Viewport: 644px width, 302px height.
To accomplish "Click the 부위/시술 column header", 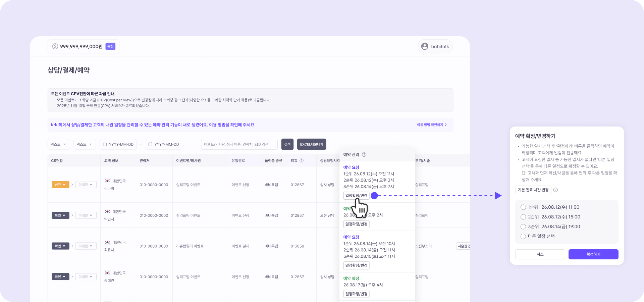I will coord(423,161).
